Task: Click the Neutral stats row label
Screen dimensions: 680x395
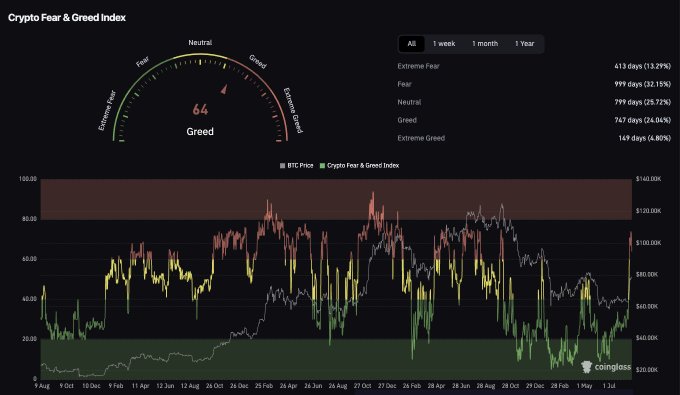Action: (409, 102)
